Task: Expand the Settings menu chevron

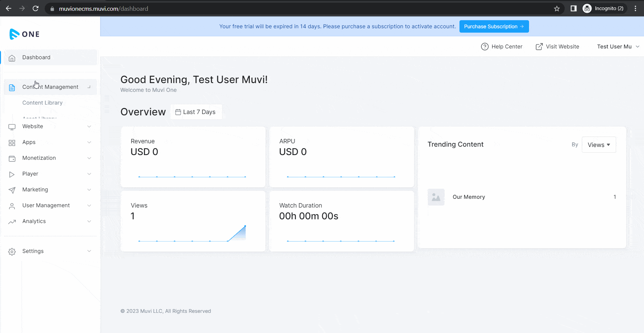Action: pyautogui.click(x=89, y=251)
